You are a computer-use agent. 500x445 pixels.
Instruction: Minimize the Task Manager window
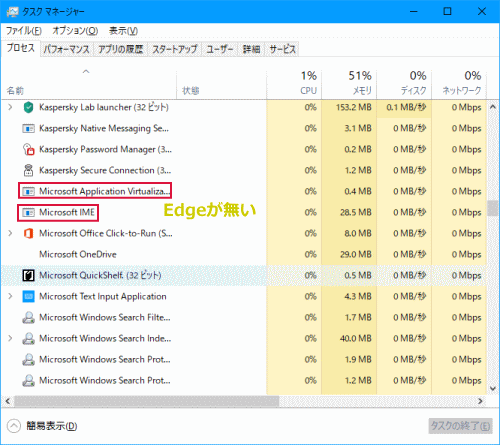(x=414, y=12)
